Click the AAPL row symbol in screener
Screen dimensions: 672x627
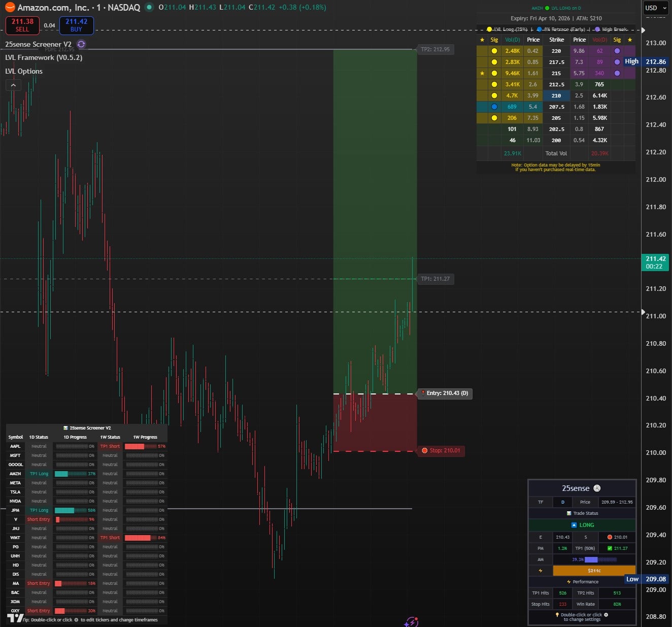pos(15,446)
